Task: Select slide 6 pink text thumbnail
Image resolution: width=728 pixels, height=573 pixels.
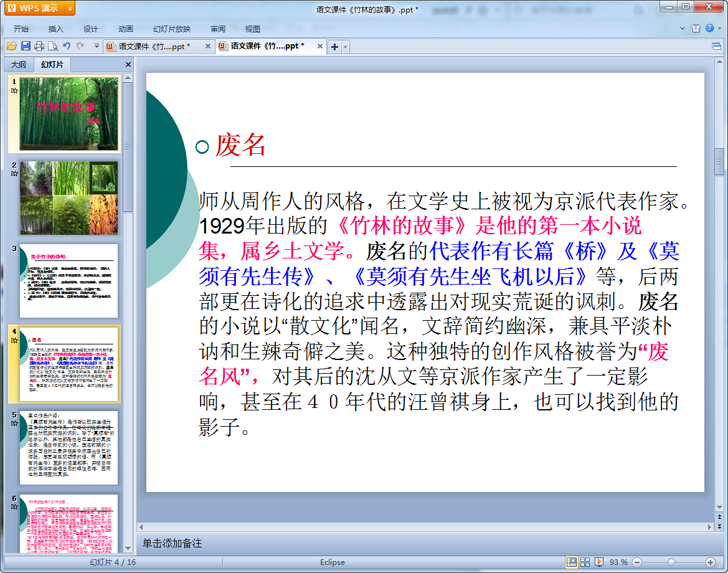Action: pyautogui.click(x=69, y=524)
